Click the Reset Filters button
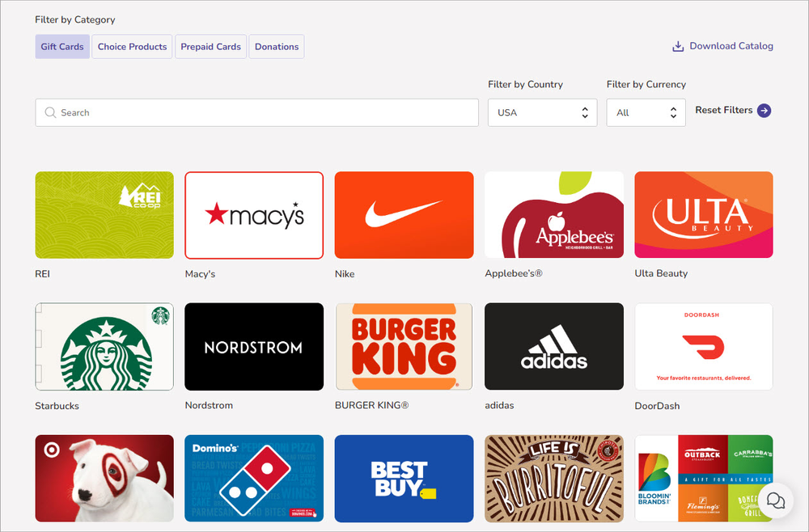The height and width of the screenshot is (532, 809). 724,110
